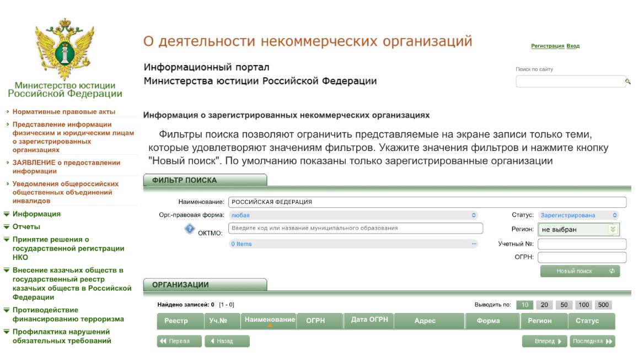Click the ellipsis icon in the 0 Items bar
The height and width of the screenshot is (362, 644).
click(474, 244)
